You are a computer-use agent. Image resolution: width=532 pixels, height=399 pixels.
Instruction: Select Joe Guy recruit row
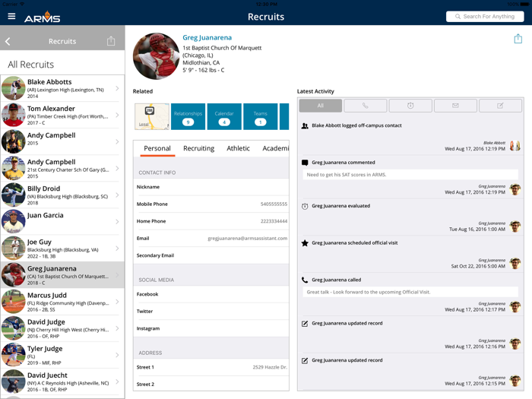pyautogui.click(x=62, y=249)
